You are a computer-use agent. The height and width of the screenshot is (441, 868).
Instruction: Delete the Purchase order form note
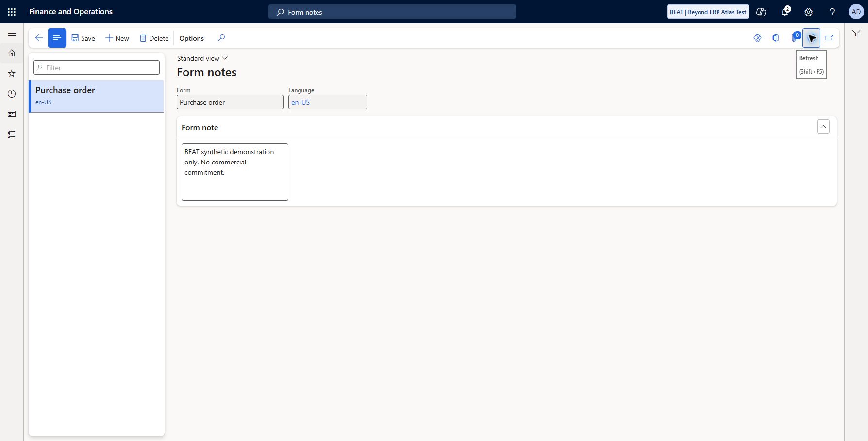pyautogui.click(x=154, y=38)
